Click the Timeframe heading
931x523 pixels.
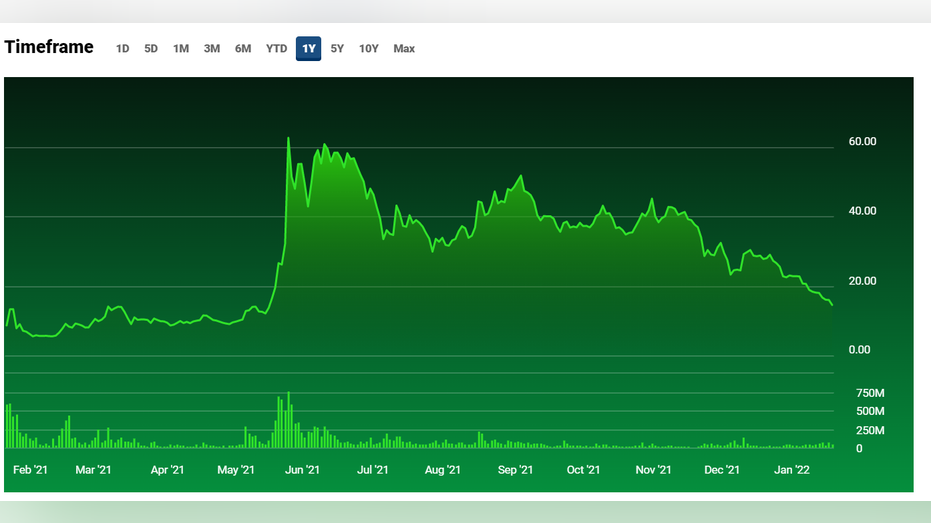(49, 47)
